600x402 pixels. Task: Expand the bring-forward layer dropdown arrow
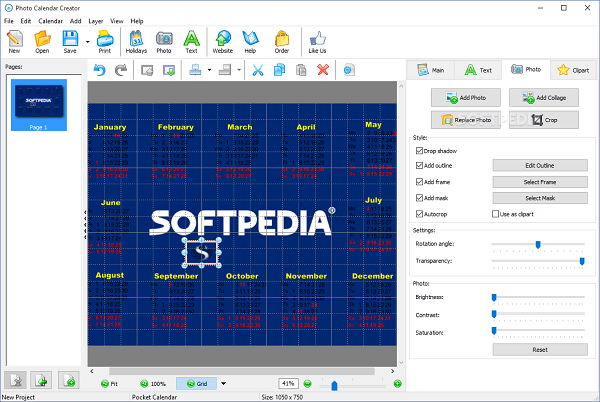208,71
